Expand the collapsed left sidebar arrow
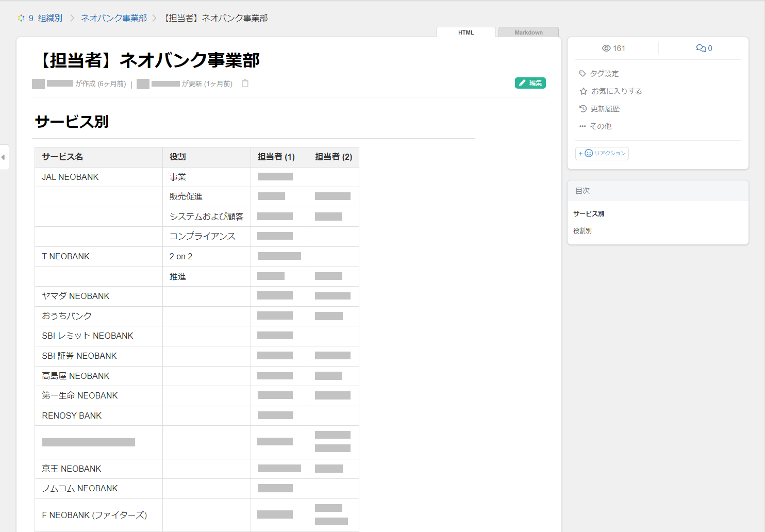Viewport: 765px width, 532px height. [4, 157]
